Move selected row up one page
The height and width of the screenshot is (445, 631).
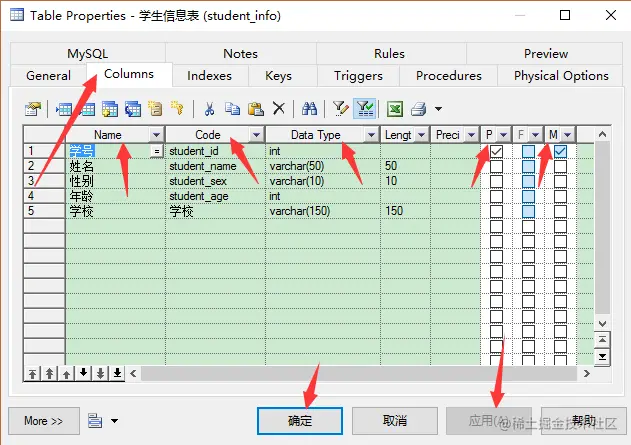pos(49,374)
